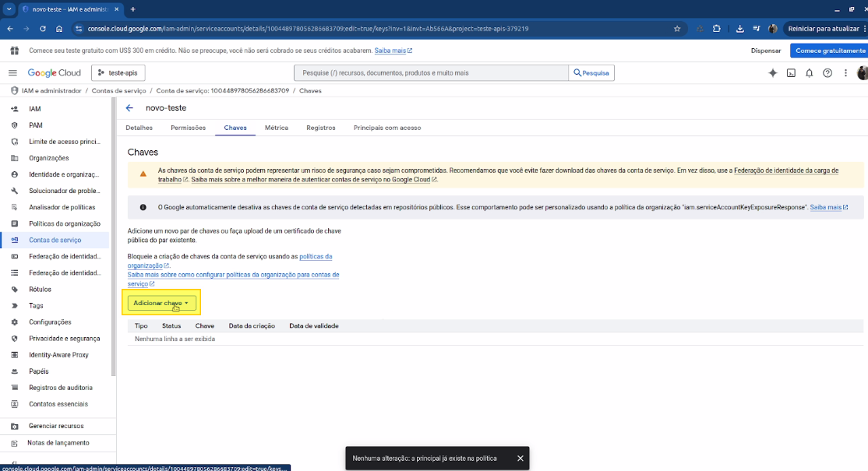Open a new browser tab

point(133,9)
